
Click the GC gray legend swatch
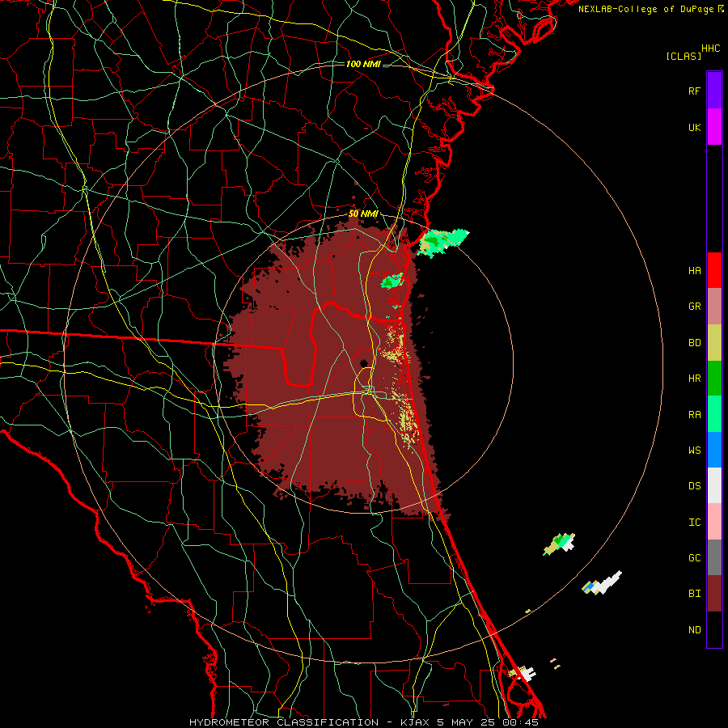tap(714, 557)
